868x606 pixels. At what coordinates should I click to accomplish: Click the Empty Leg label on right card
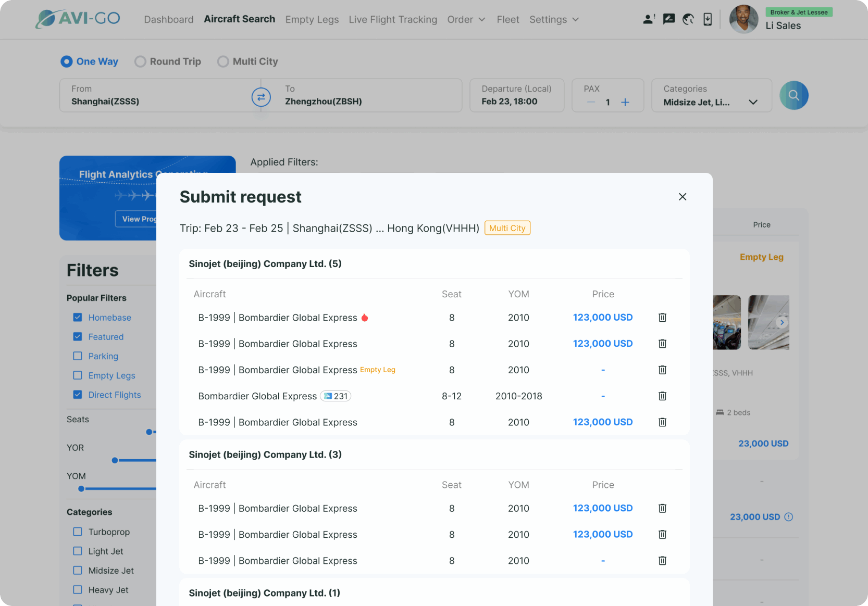pos(762,257)
